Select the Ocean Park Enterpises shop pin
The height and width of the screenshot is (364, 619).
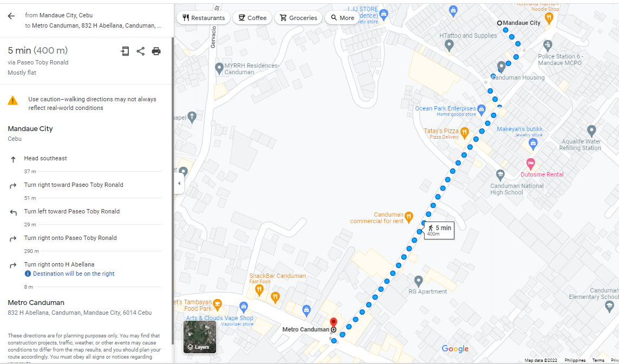tap(481, 109)
